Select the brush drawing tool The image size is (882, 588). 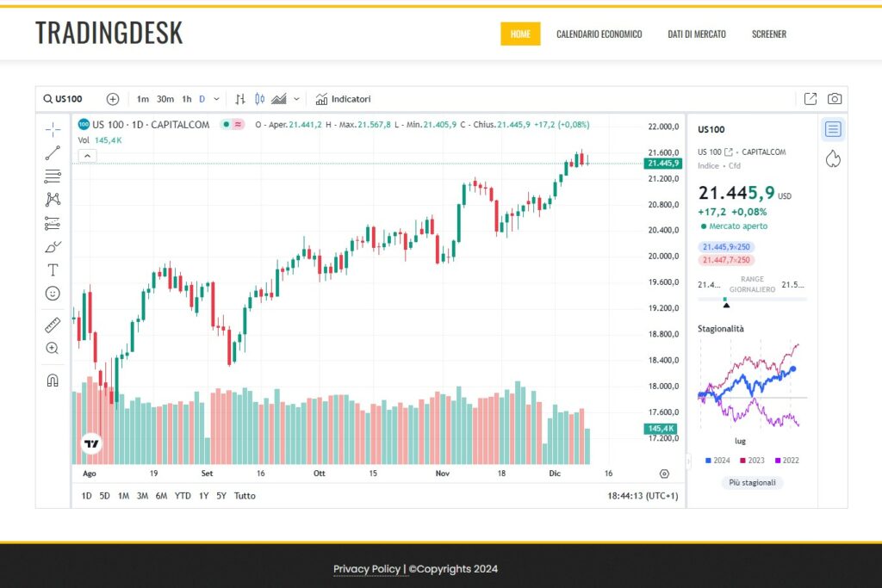[53, 247]
